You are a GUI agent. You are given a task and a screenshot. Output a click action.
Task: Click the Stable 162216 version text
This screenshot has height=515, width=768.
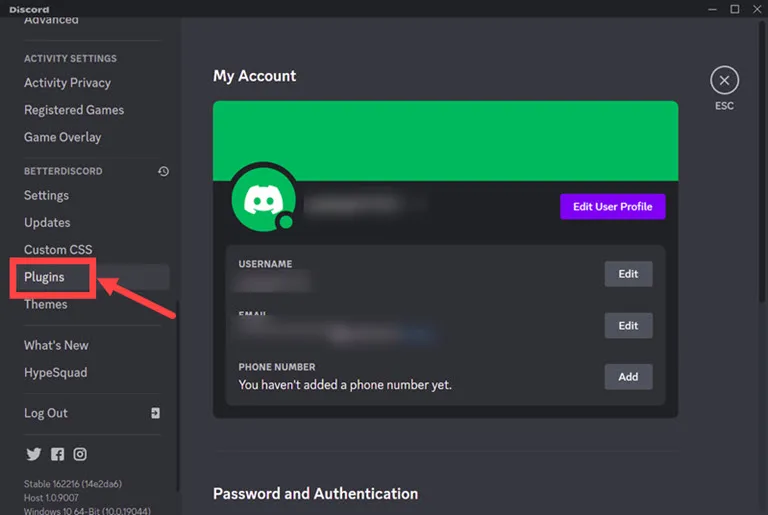72,484
